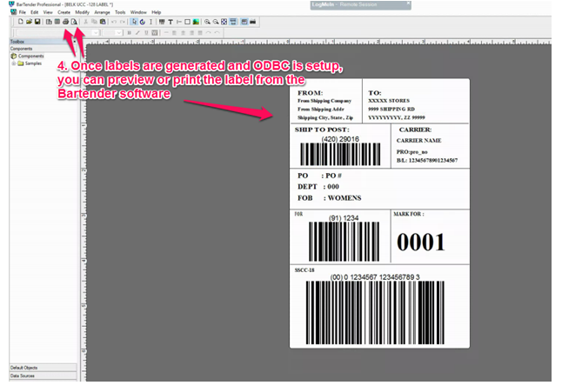Select the CARRIER NAME text on the label

tap(418, 141)
